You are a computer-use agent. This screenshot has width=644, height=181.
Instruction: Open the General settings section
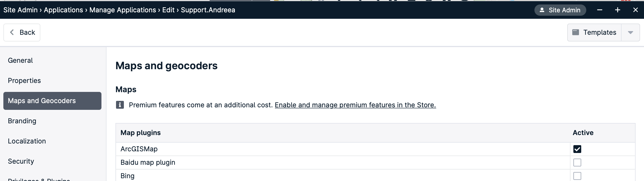[x=20, y=61]
